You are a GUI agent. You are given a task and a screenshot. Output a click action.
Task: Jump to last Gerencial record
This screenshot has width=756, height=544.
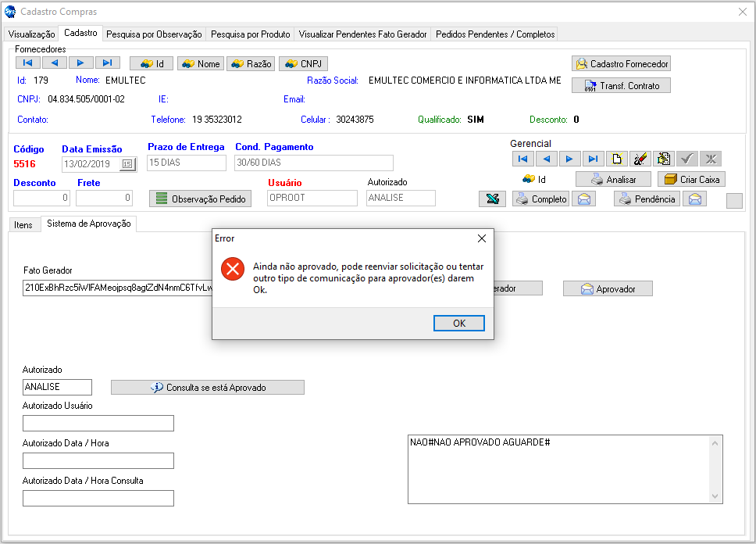point(593,159)
